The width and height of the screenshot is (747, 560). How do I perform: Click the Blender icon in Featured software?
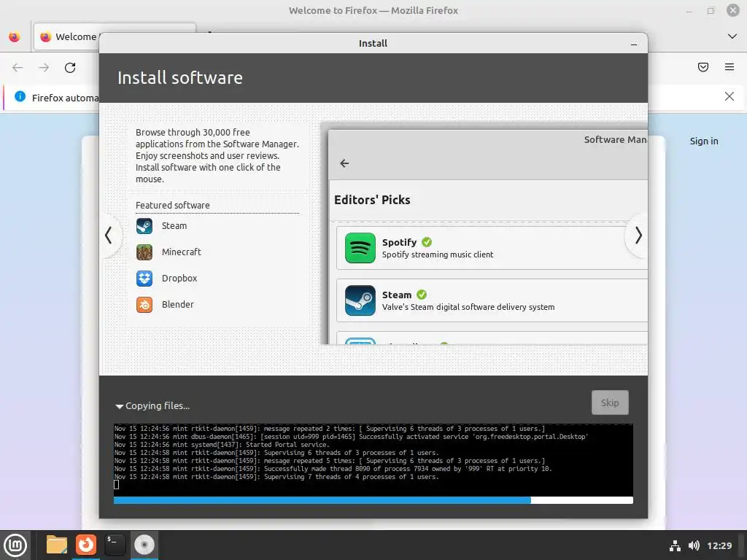point(144,304)
